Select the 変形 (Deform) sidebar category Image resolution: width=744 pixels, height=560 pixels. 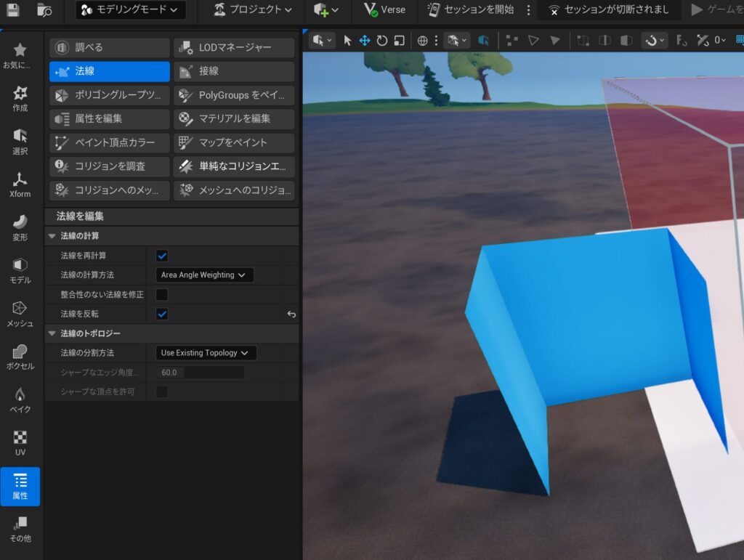pos(20,227)
